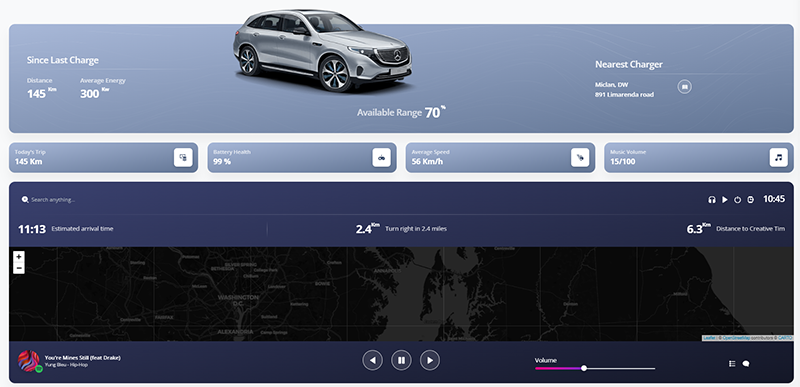Open the Leaflet attribution link
The image size is (800, 387).
(x=709, y=338)
